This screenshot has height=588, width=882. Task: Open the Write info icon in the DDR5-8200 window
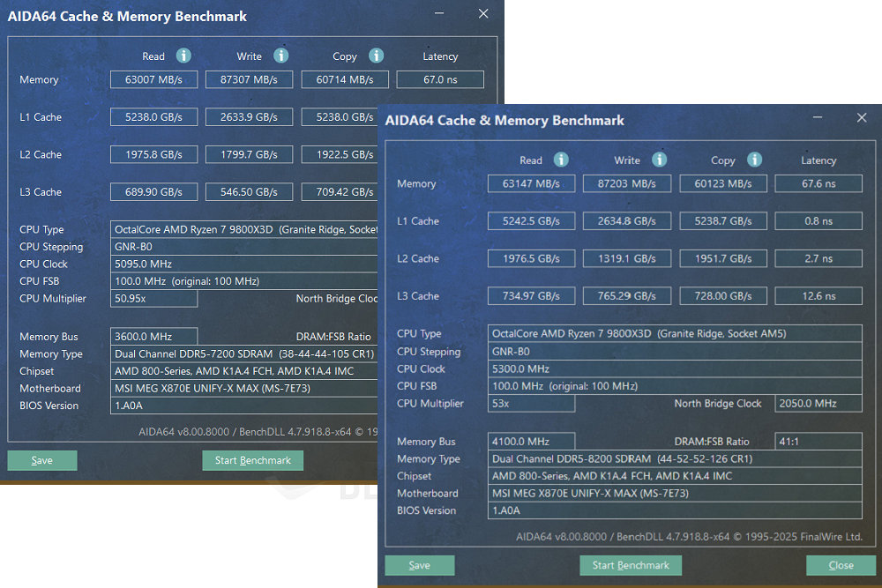pos(659,160)
